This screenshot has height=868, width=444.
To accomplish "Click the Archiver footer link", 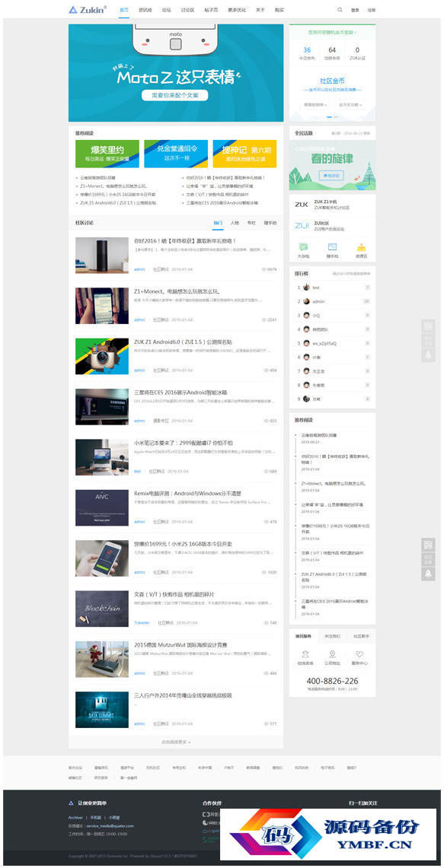I will [x=75, y=817].
